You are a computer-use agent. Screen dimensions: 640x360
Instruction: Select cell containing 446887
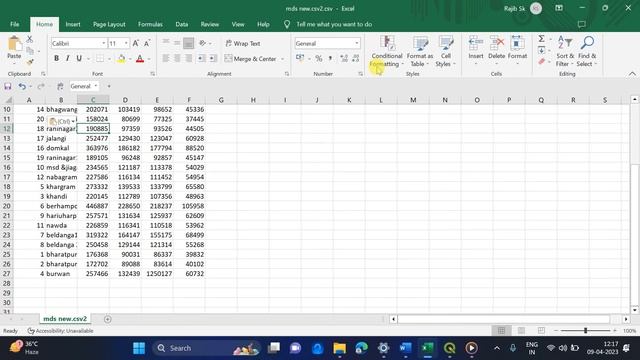click(x=93, y=206)
